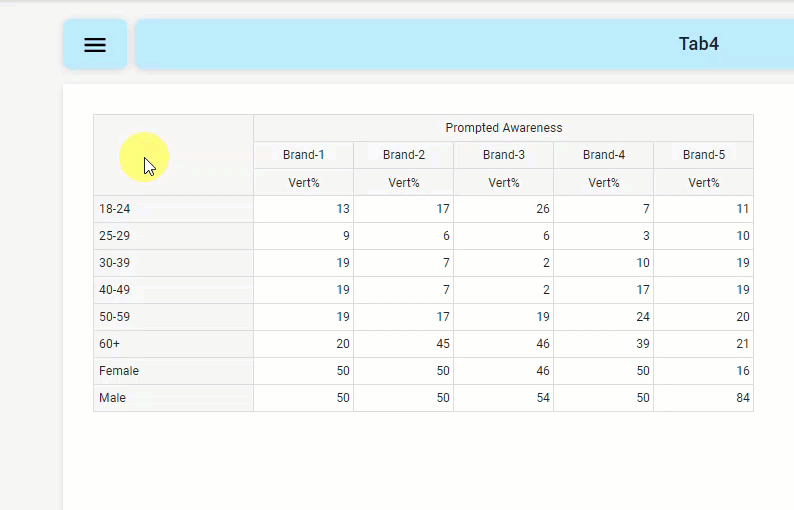Select the 25-29 row label
Image resolution: width=794 pixels, height=510 pixels.
115,236
